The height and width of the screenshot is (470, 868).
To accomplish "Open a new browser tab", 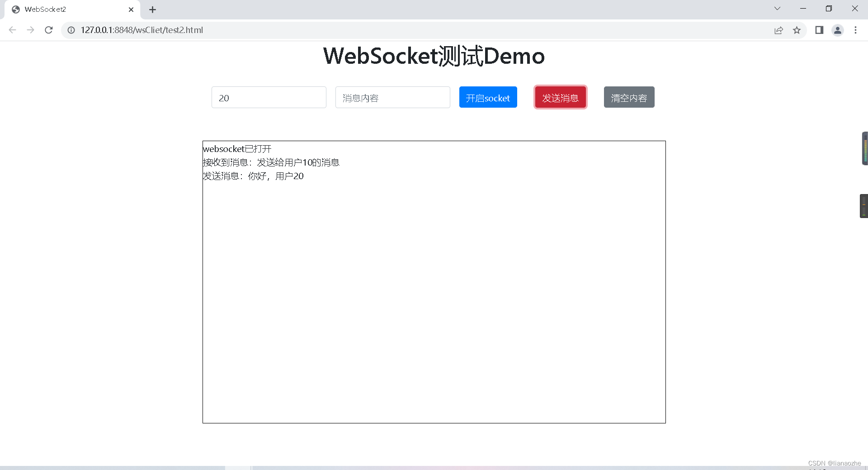I will coord(152,9).
